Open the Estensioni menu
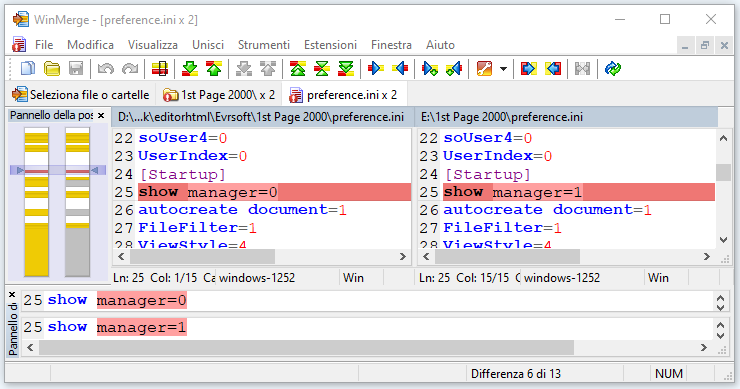The width and height of the screenshot is (740, 389). (330, 45)
